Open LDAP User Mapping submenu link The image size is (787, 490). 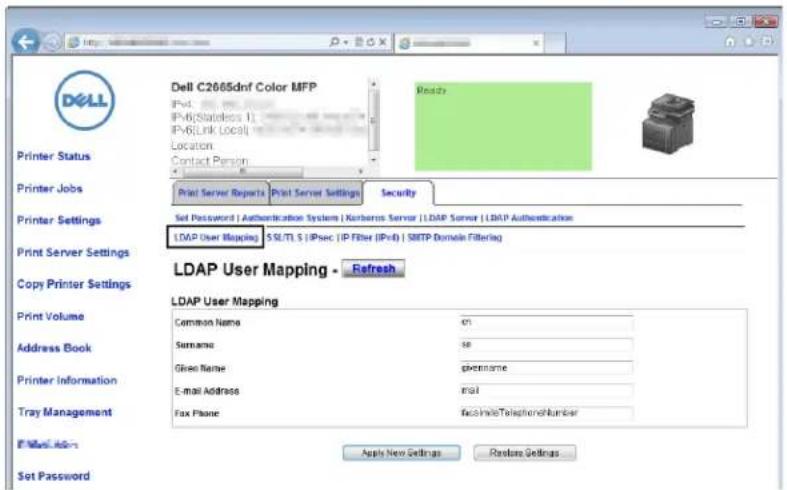pyautogui.click(x=216, y=237)
